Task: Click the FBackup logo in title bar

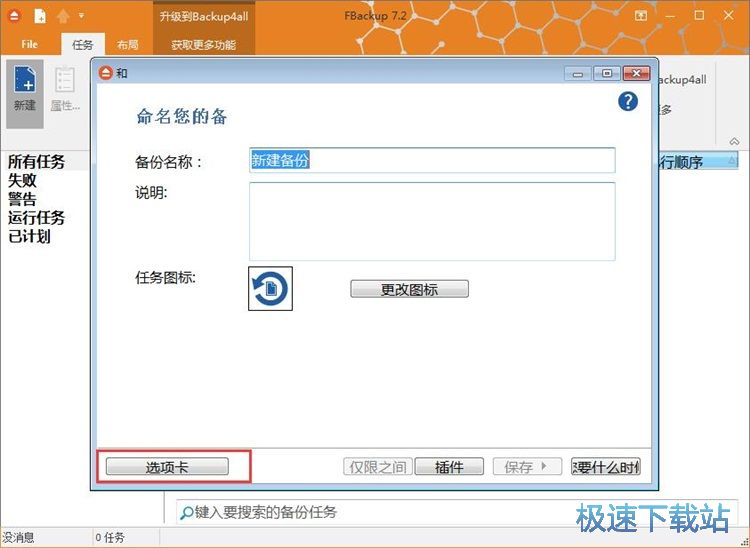Action: pos(14,16)
